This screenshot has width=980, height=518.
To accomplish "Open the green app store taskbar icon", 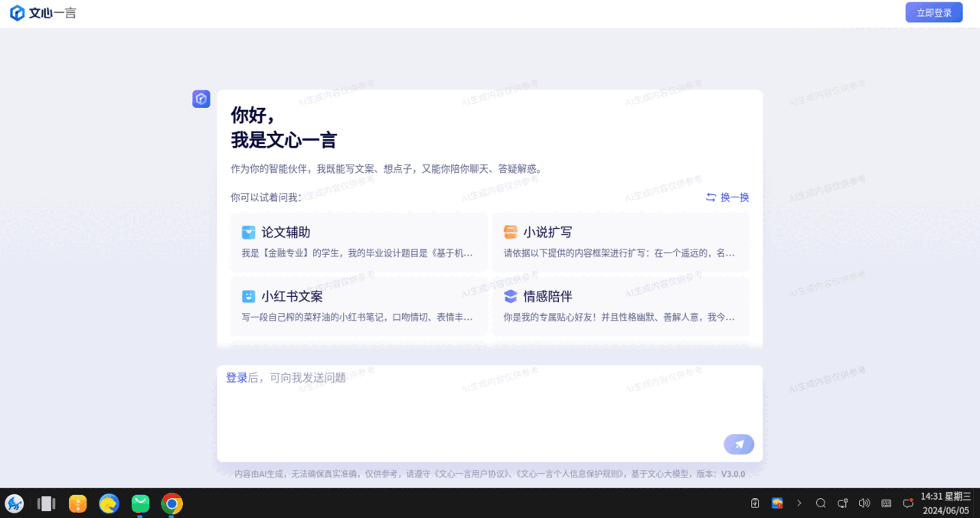I will tap(140, 503).
